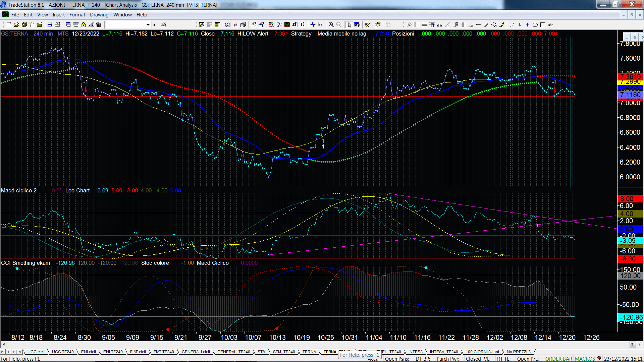The width and height of the screenshot is (644, 362).
Task: Click the Print icon in toolbar
Action: pyautogui.click(x=58, y=25)
